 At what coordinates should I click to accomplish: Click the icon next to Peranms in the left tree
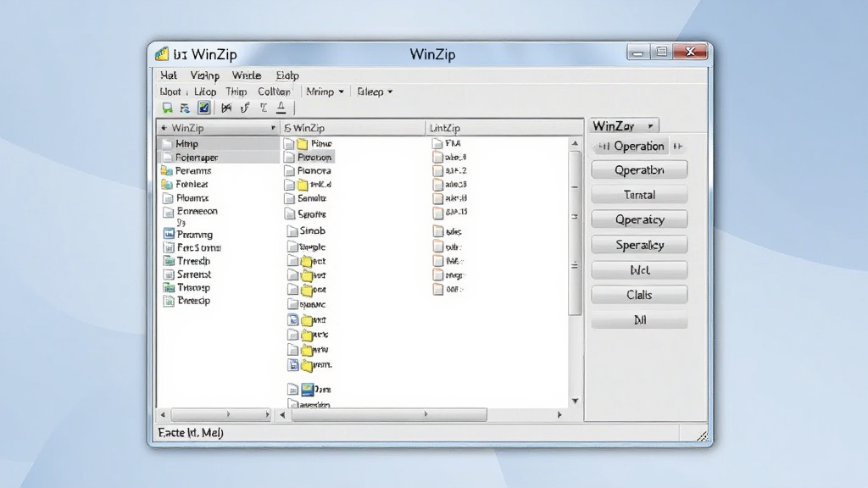coord(167,170)
